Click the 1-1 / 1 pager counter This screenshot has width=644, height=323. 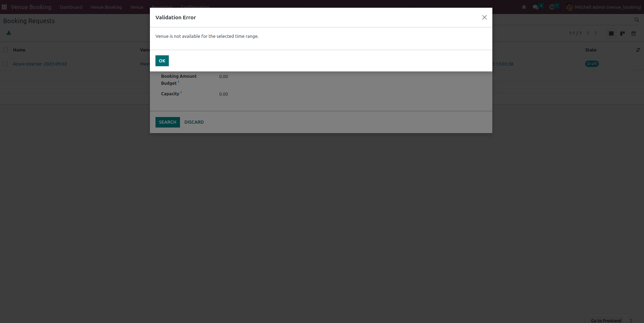click(x=575, y=33)
